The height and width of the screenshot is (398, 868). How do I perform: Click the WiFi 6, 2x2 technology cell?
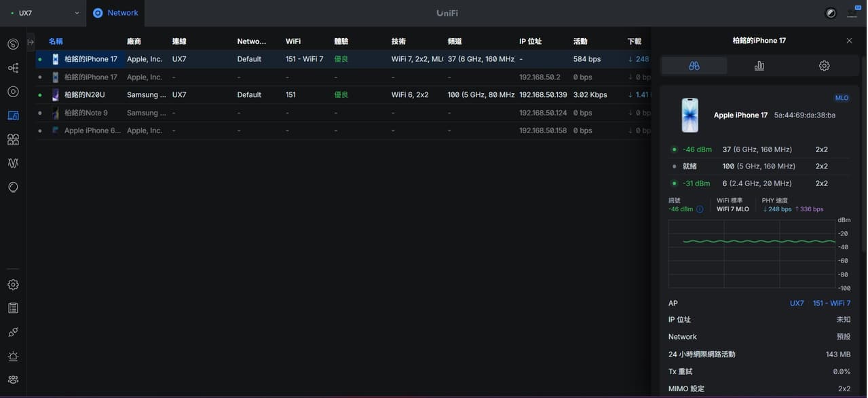(410, 94)
